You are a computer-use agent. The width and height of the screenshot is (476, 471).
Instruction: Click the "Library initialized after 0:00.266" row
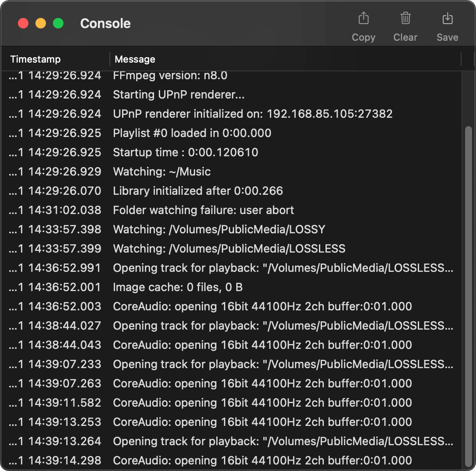(x=198, y=191)
